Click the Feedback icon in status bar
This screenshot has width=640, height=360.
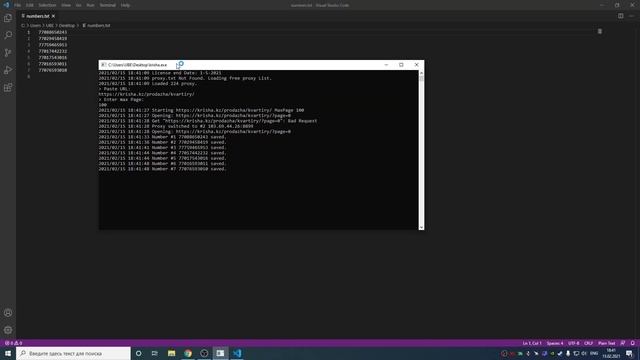pyautogui.click(x=623, y=343)
